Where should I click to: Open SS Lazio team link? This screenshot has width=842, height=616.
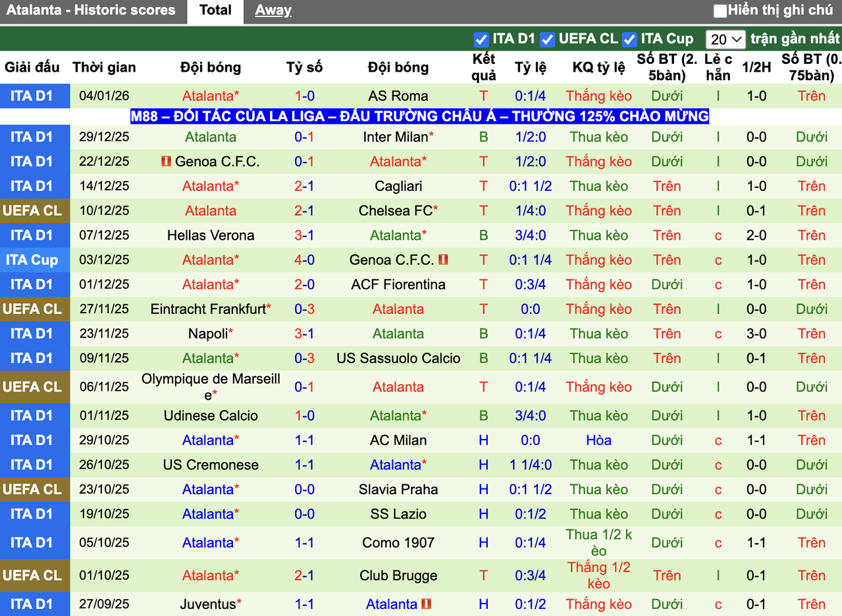(398, 514)
